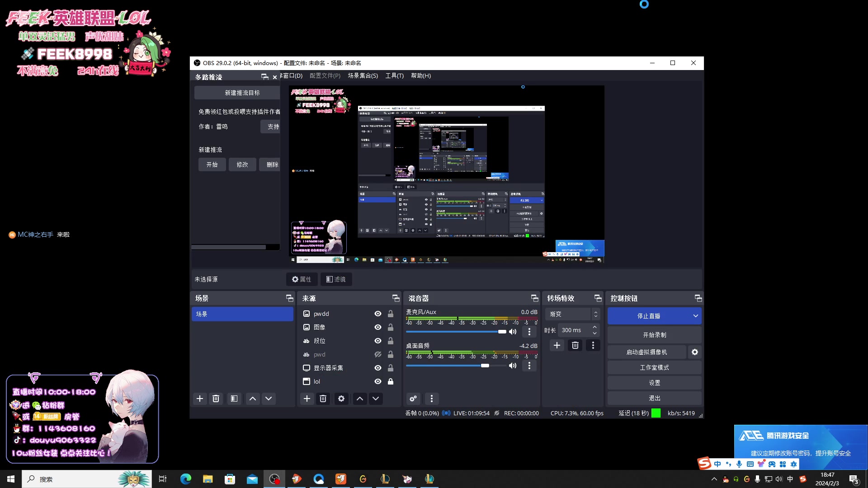This screenshot has height=488, width=868.
Task: Unlock the lol source
Action: (x=391, y=381)
